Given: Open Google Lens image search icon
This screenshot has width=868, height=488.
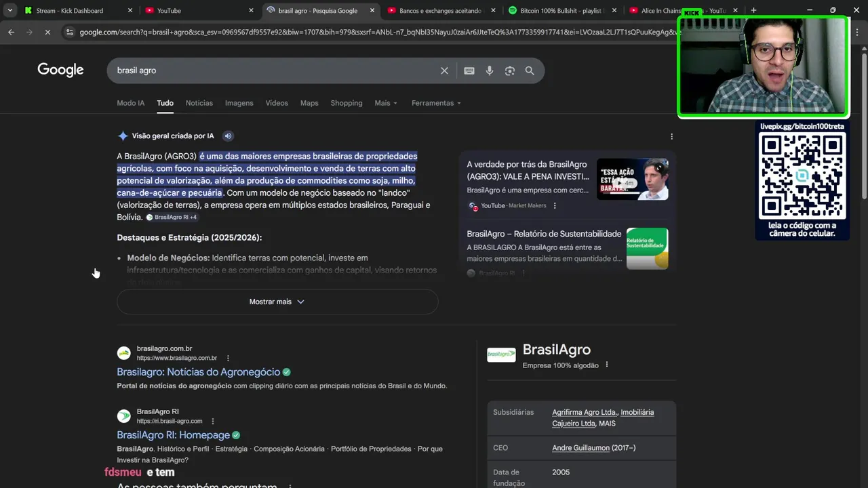Looking at the screenshot, I should (x=509, y=70).
